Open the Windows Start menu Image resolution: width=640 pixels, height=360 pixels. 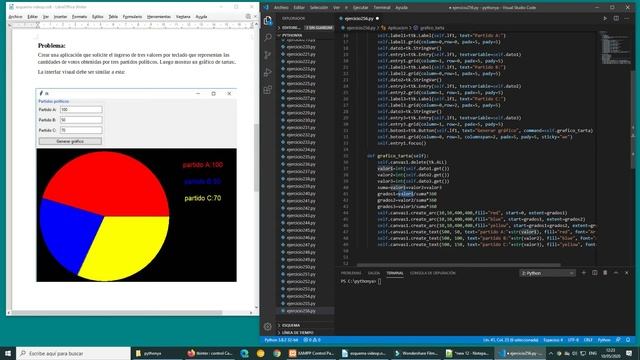8,353
